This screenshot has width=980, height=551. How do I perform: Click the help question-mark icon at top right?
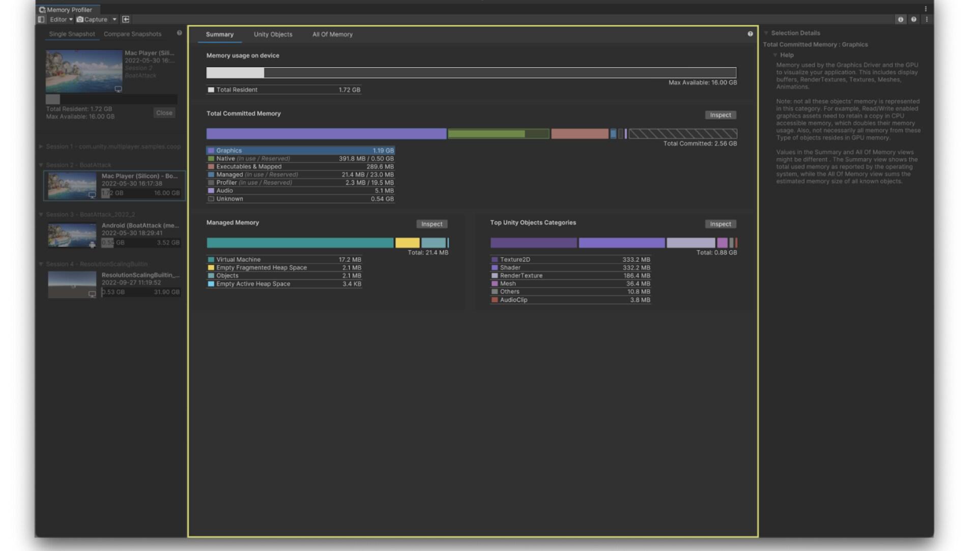[913, 19]
